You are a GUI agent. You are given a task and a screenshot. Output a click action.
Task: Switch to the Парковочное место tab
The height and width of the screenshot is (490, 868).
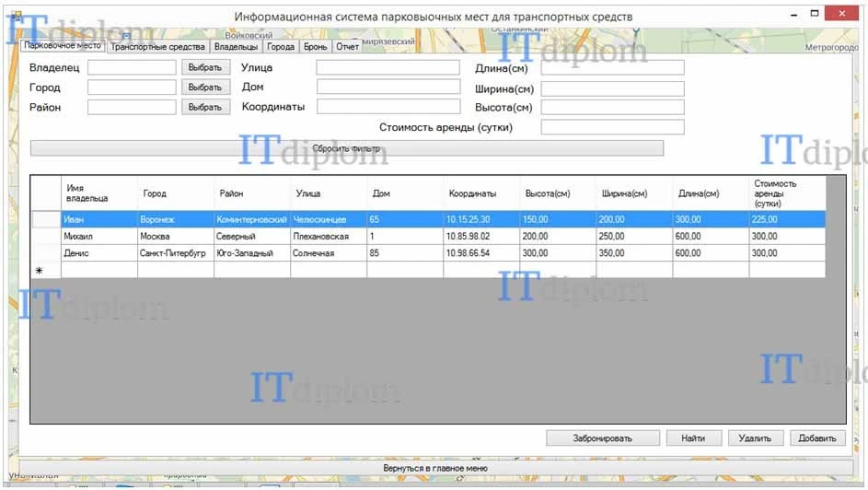click(63, 45)
